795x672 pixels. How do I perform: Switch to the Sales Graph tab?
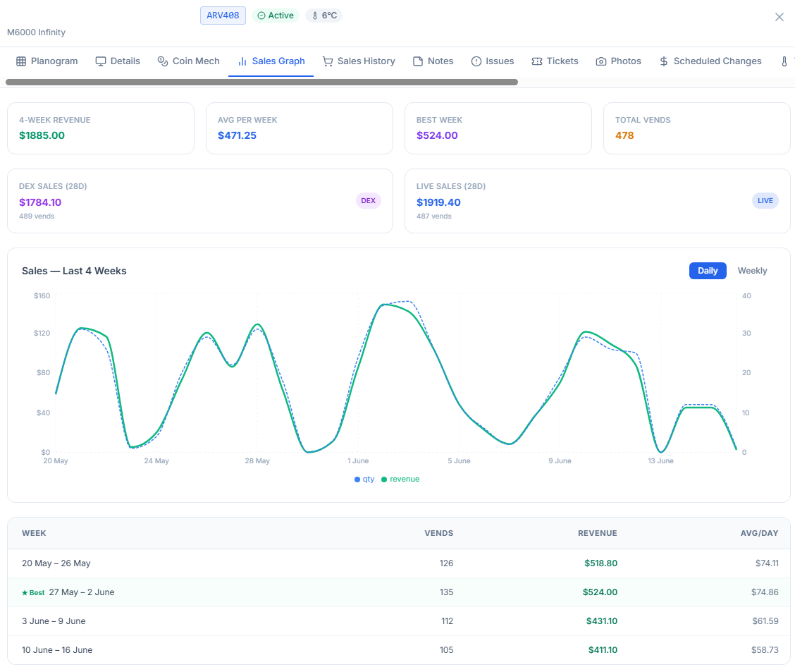click(271, 61)
